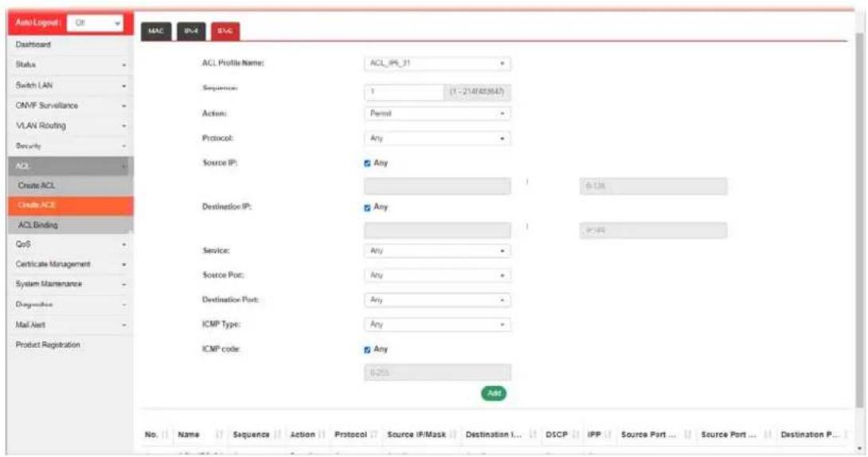
Task: Switch to the MAC tab
Action: click(156, 31)
